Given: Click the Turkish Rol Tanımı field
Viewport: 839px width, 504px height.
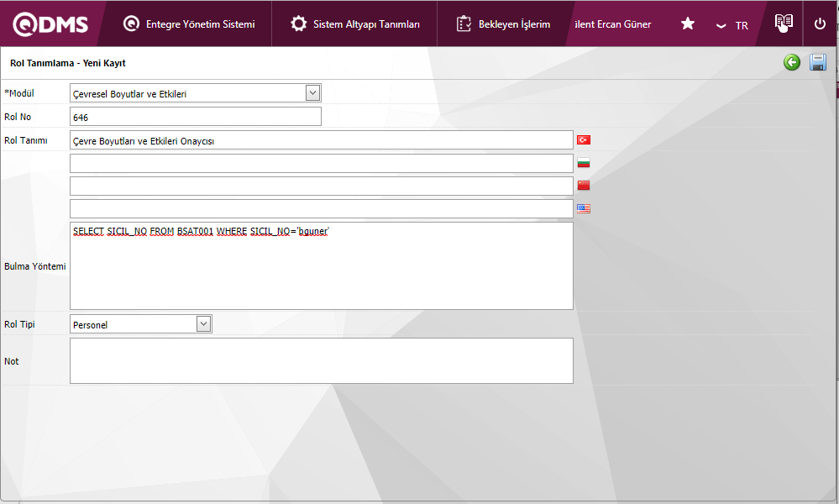Looking at the screenshot, I should tap(321, 140).
